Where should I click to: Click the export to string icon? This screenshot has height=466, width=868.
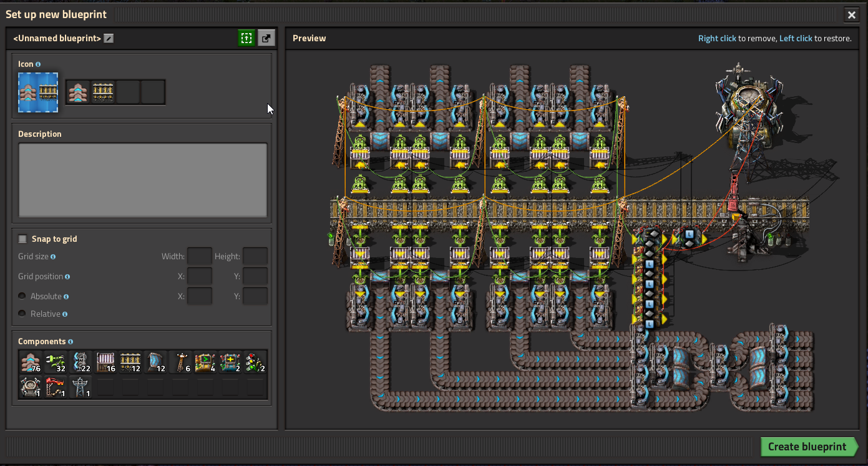point(266,38)
